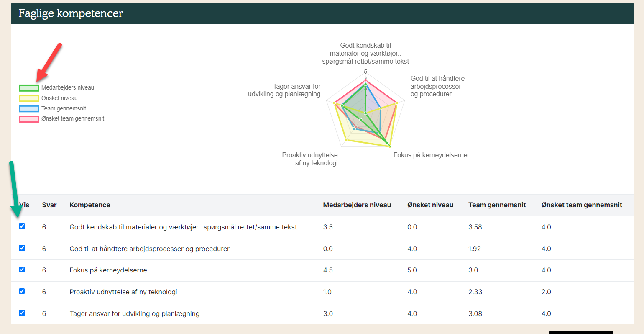This screenshot has height=334, width=644.
Task: Click the value 3.08 in Team gennemsnit column
Action: pos(475,314)
